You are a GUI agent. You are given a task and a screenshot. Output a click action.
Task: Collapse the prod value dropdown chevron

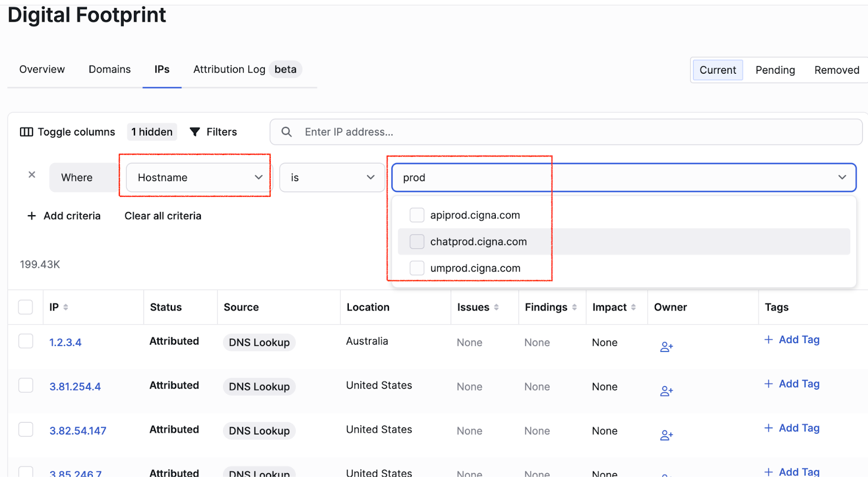click(x=842, y=177)
